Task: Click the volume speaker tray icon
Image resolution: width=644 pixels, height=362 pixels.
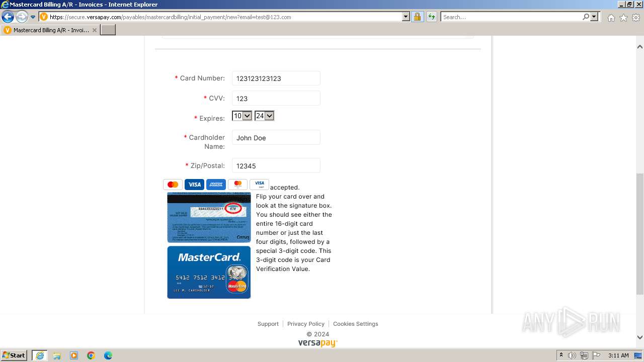Action: point(572,355)
